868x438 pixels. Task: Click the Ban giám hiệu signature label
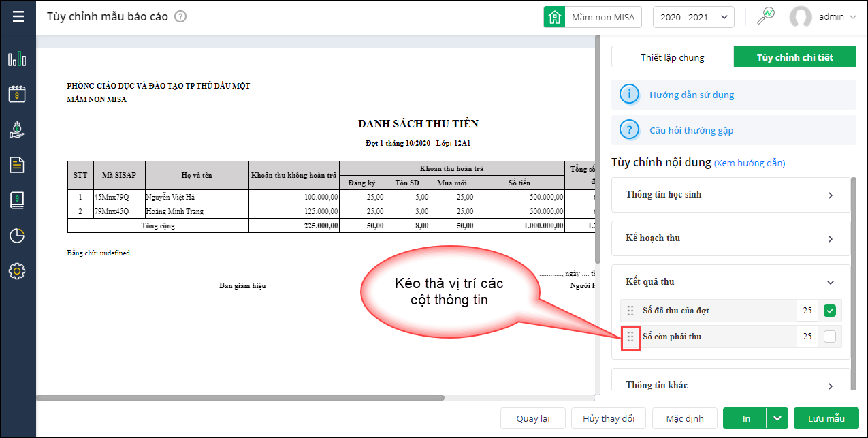[x=242, y=285]
